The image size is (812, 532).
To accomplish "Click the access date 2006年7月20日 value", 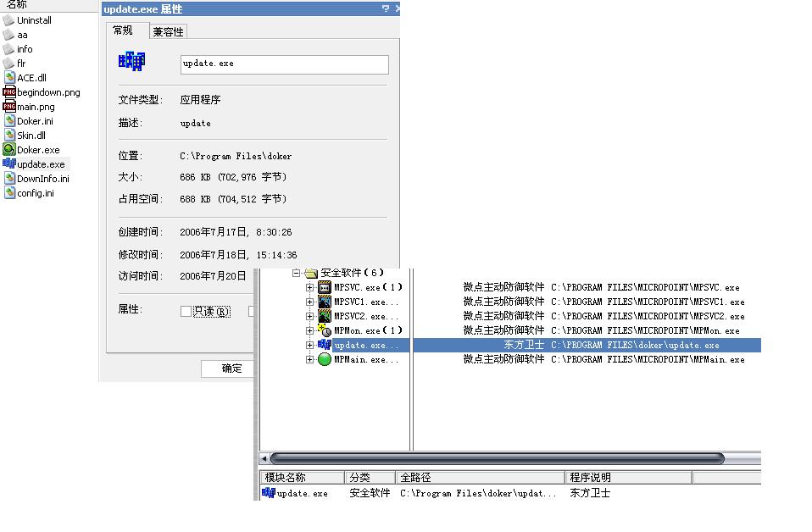I will [213, 276].
